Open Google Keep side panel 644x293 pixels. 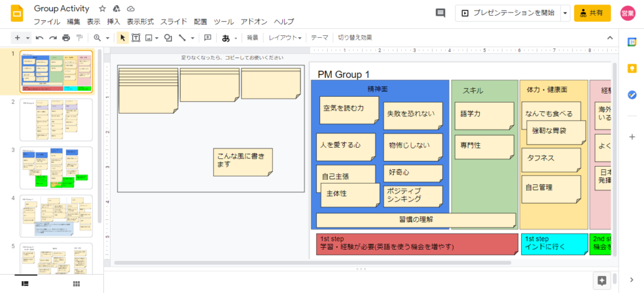631,68
